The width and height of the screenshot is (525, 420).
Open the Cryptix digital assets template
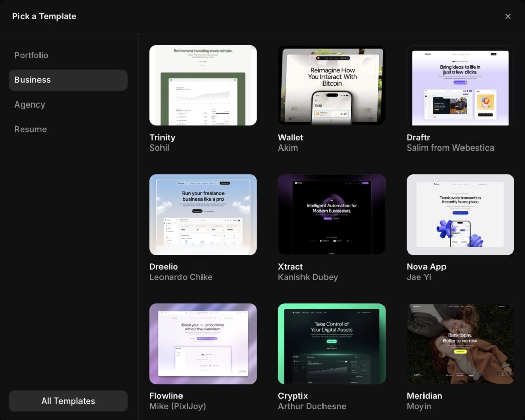click(332, 344)
